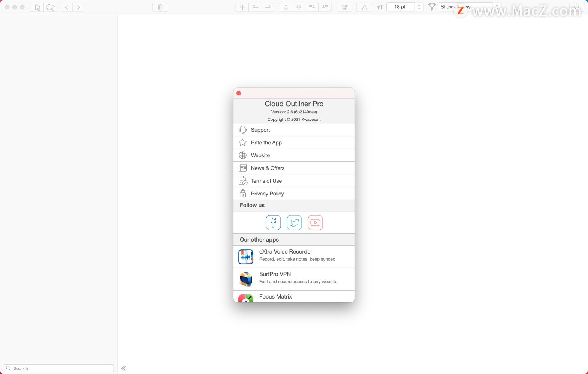Create a new folder in the toolbar
The image size is (588, 374).
coord(51,7)
